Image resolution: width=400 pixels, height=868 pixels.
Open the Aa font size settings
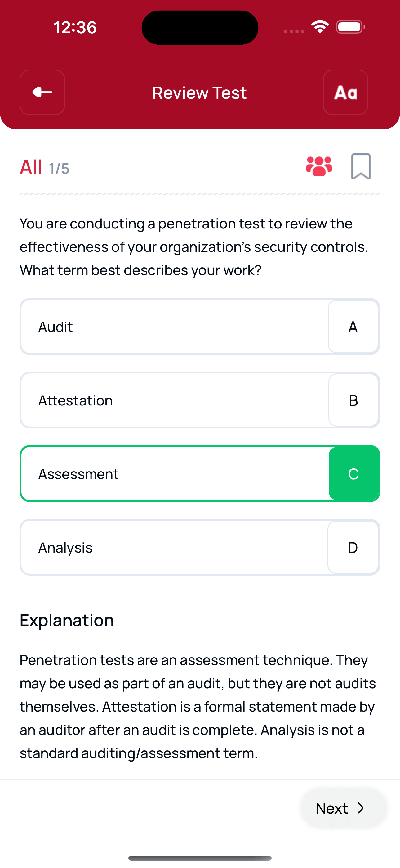point(345,92)
